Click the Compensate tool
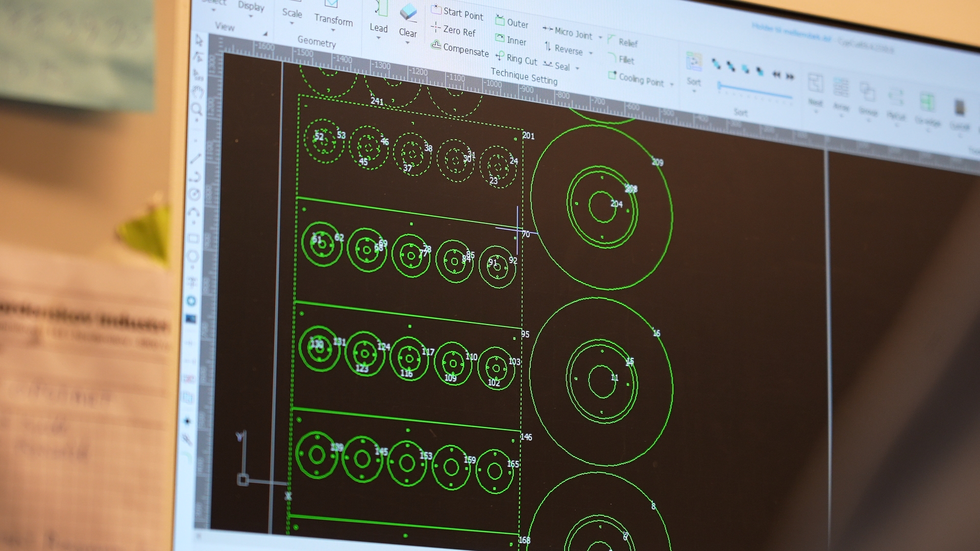Image resolution: width=980 pixels, height=551 pixels. click(x=460, y=48)
